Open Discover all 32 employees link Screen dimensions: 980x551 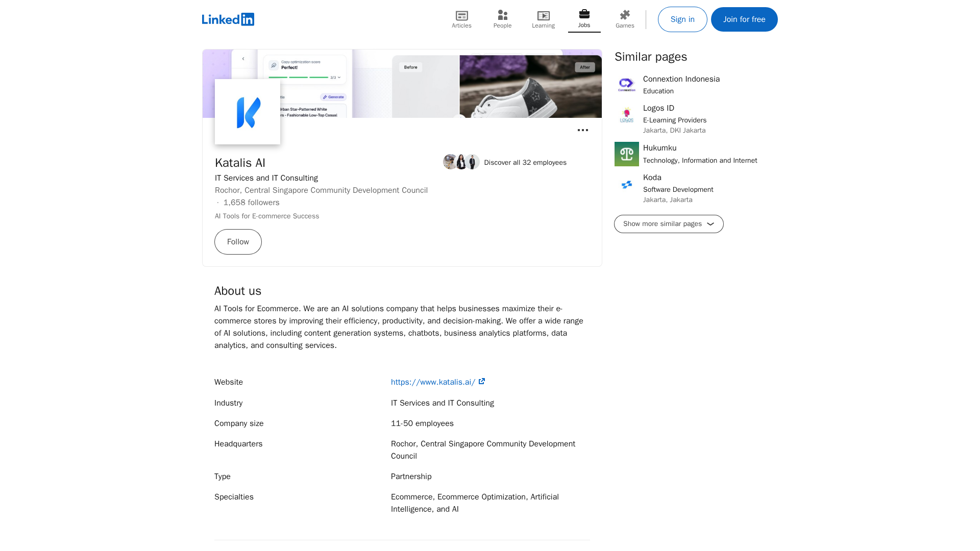[525, 163]
